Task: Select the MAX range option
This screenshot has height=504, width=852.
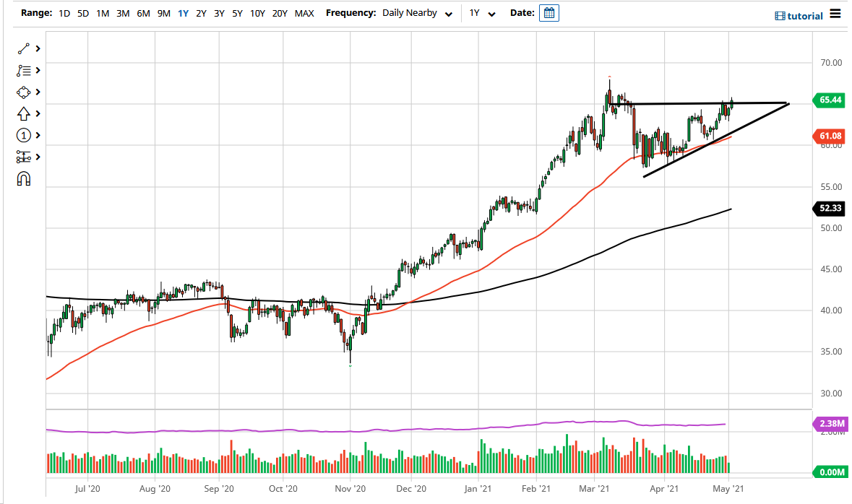Action: coord(305,13)
